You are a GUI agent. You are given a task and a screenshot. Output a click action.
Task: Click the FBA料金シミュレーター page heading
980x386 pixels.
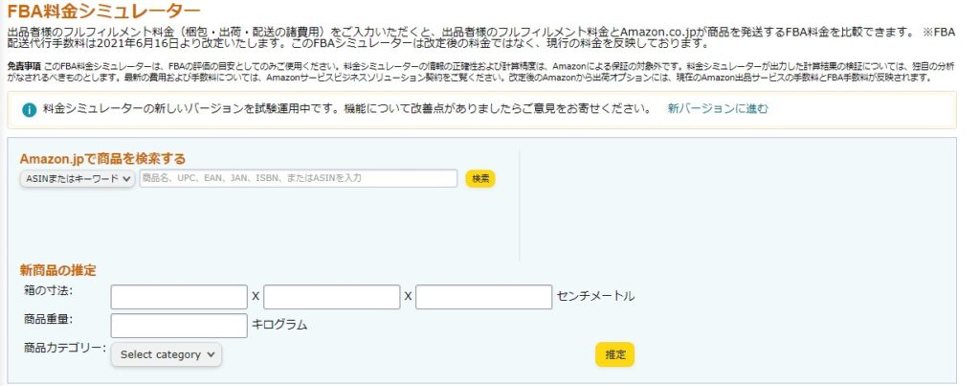(x=103, y=11)
